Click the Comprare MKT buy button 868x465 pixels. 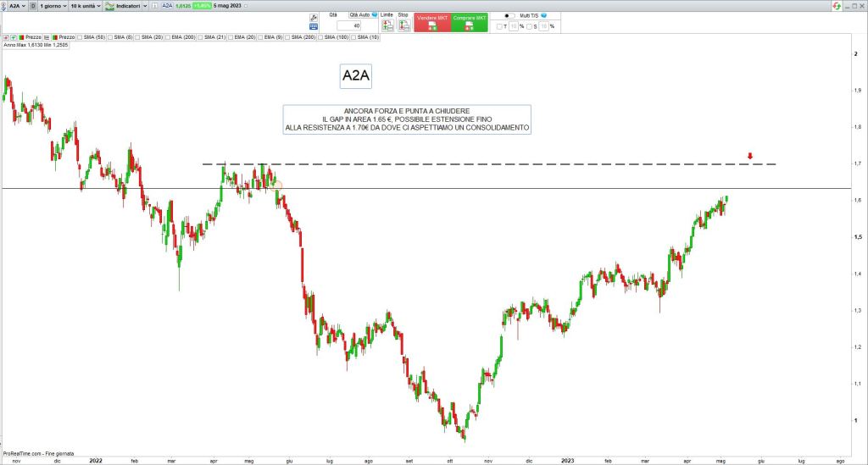470,22
